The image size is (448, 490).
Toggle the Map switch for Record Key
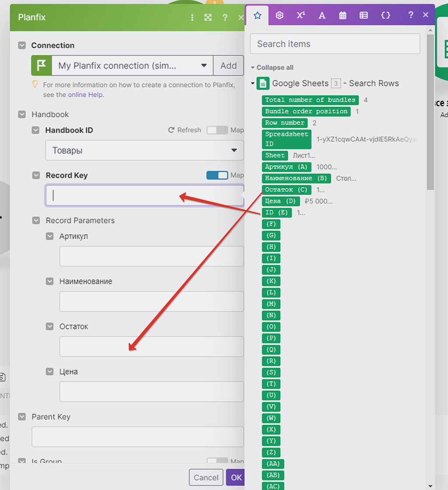pyautogui.click(x=217, y=175)
